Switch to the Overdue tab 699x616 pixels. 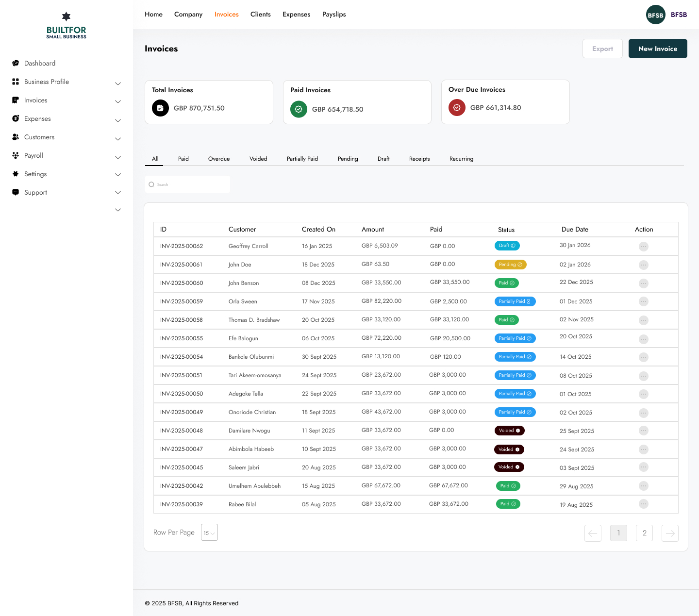(x=219, y=159)
